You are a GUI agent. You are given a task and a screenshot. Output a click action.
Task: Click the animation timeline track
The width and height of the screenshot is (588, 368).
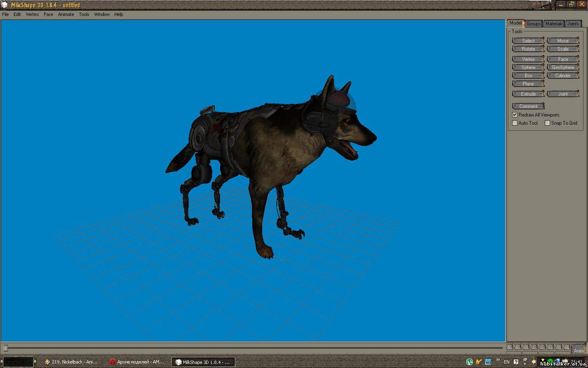[x=253, y=348]
